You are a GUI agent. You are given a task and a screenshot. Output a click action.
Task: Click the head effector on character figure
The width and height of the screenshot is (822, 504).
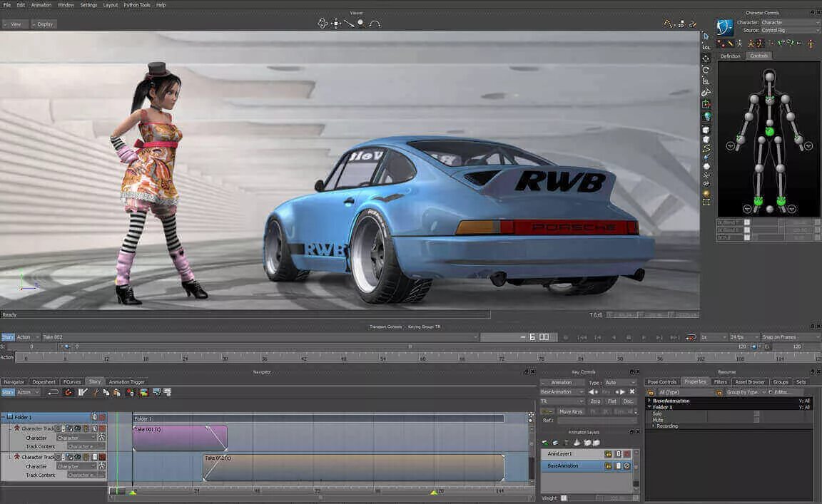click(x=769, y=76)
